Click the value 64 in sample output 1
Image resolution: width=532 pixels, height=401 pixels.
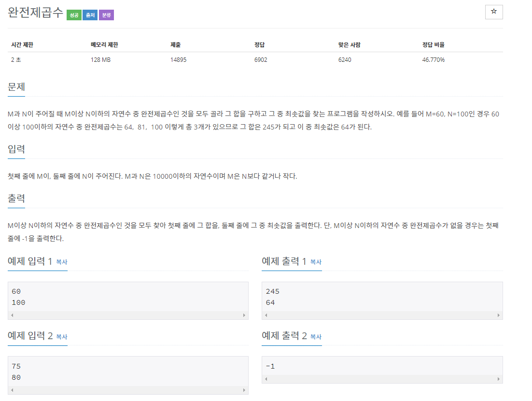click(x=270, y=302)
